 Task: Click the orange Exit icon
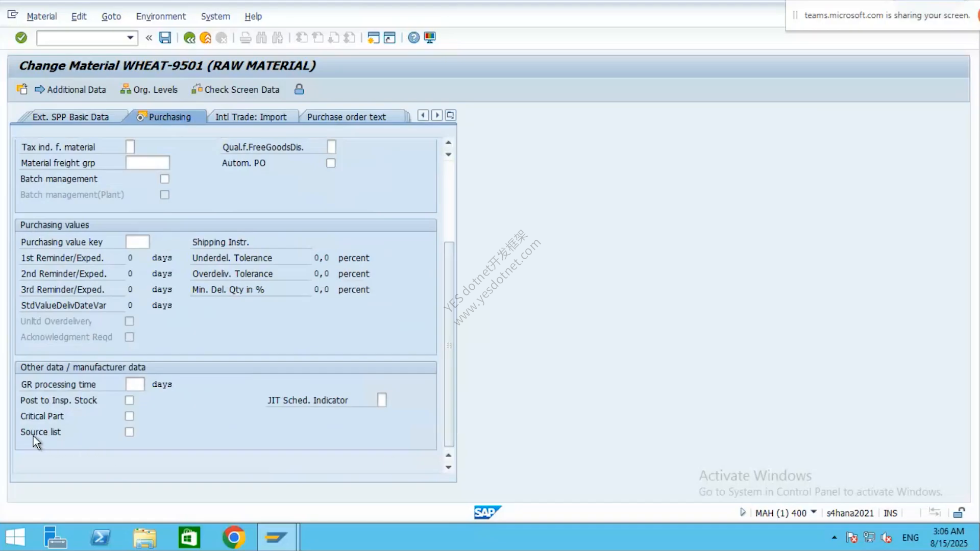[206, 38]
